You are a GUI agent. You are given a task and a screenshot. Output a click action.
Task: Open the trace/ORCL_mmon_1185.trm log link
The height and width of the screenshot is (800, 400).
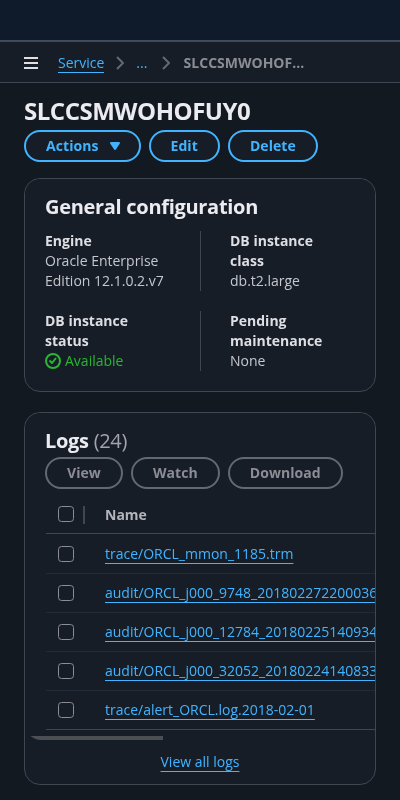[x=199, y=554]
